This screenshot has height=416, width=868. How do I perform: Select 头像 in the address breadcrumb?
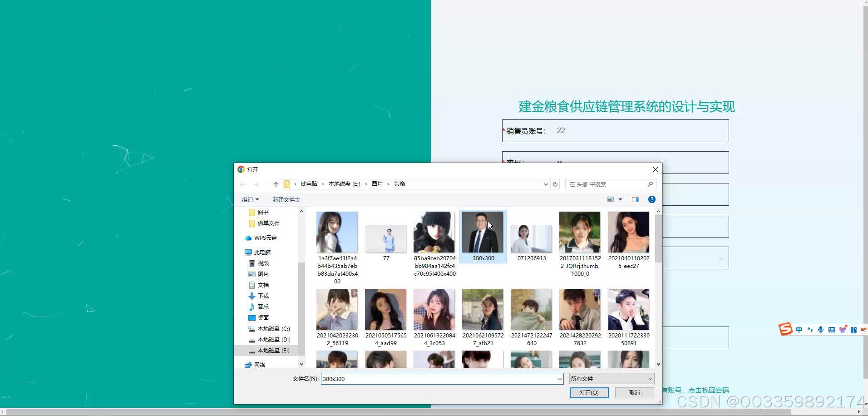(x=399, y=184)
